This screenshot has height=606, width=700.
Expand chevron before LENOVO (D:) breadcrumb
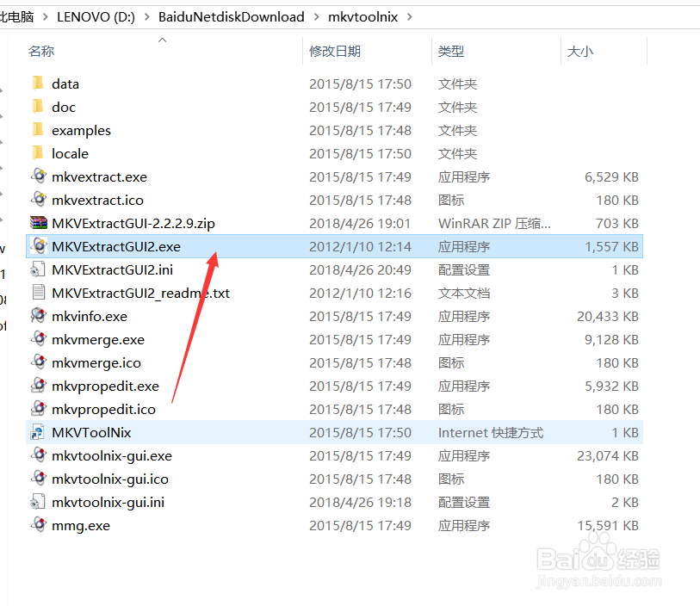click(45, 17)
